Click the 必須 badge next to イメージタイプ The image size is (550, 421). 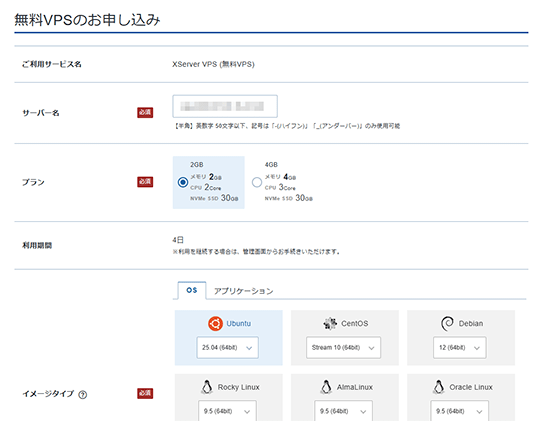click(145, 394)
